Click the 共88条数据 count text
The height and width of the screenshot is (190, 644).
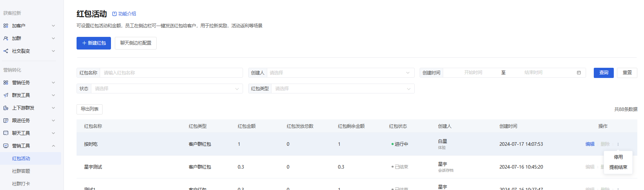point(626,109)
